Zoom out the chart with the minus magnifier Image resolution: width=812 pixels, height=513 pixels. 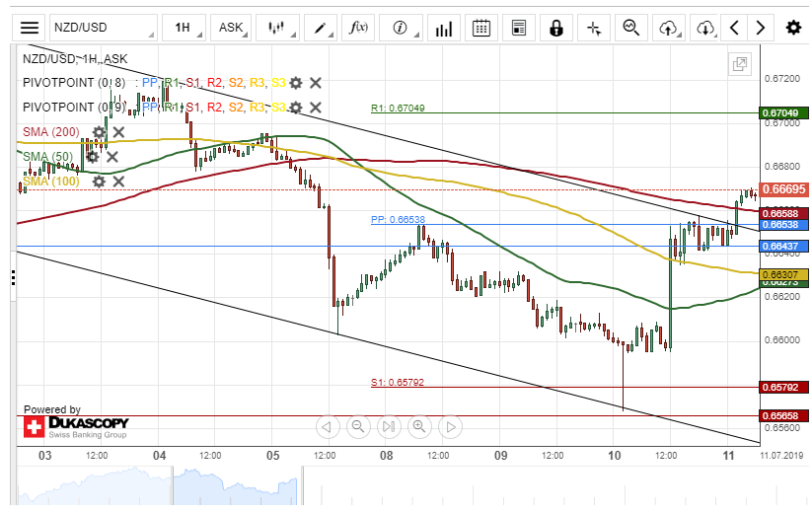click(x=358, y=427)
